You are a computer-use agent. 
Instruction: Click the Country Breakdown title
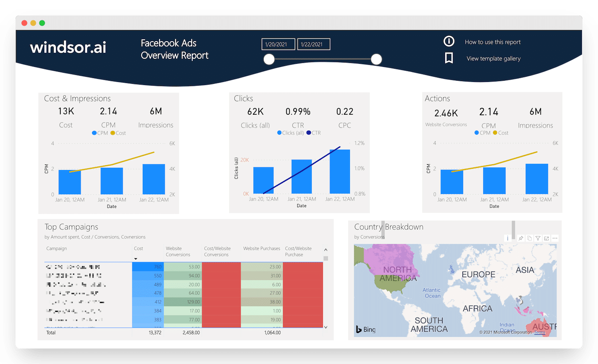(389, 227)
